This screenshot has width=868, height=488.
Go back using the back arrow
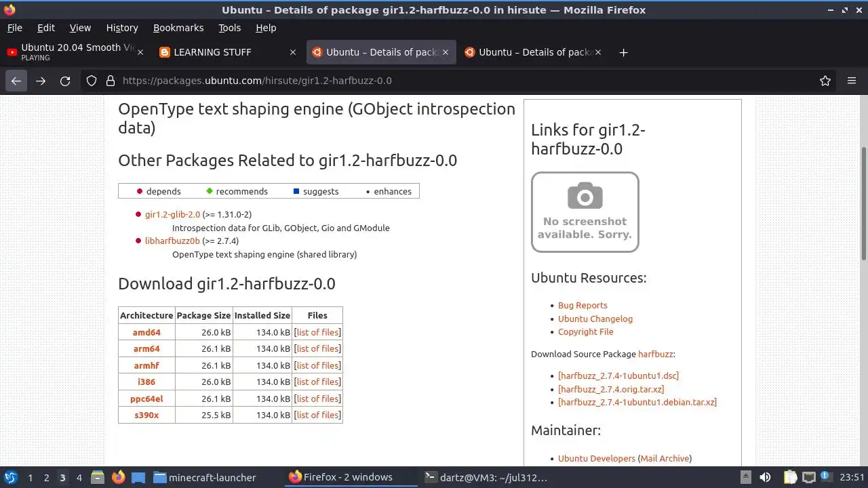16,81
